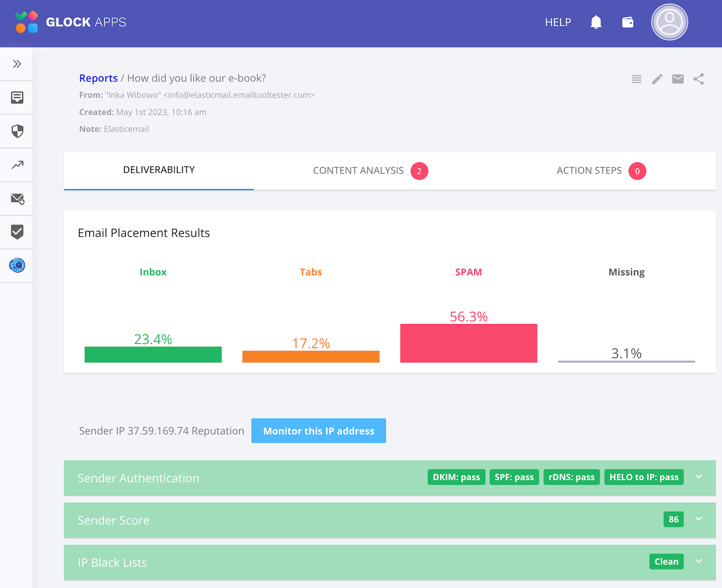The width and height of the screenshot is (722, 588).
Task: Click the list view lines icon
Action: click(x=636, y=79)
